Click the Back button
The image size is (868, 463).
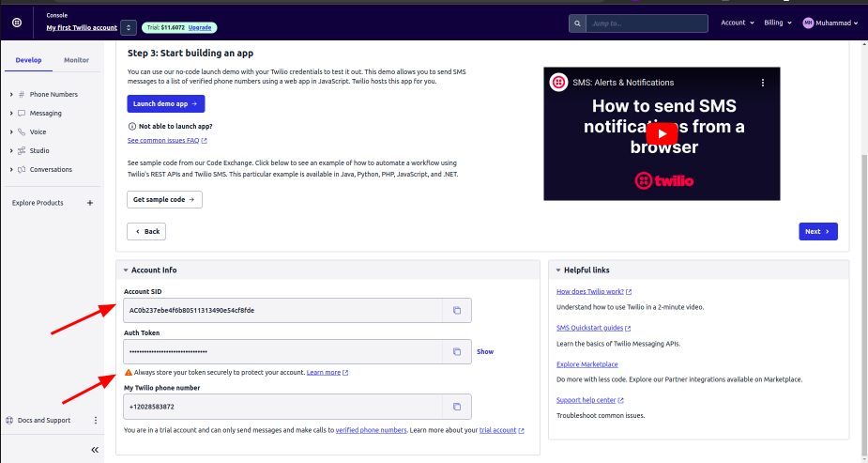[x=146, y=231]
